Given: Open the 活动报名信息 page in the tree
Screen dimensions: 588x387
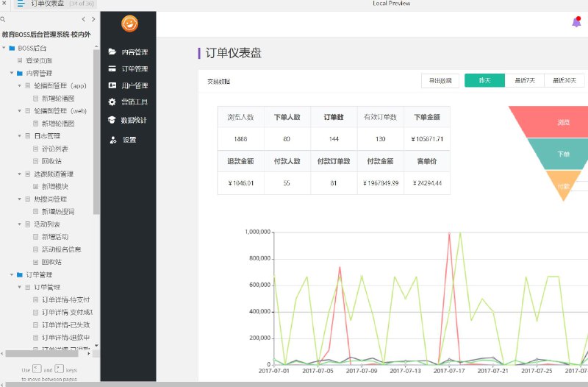Looking at the screenshot, I should (x=62, y=249).
